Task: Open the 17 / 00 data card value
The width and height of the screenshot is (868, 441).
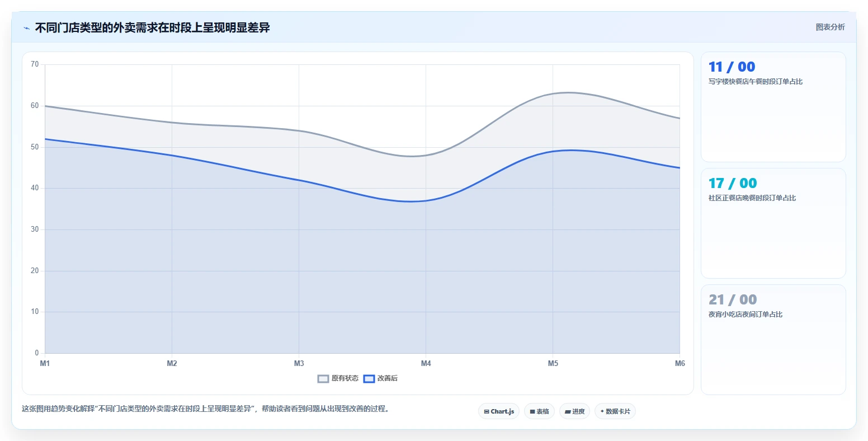Action: point(733,184)
